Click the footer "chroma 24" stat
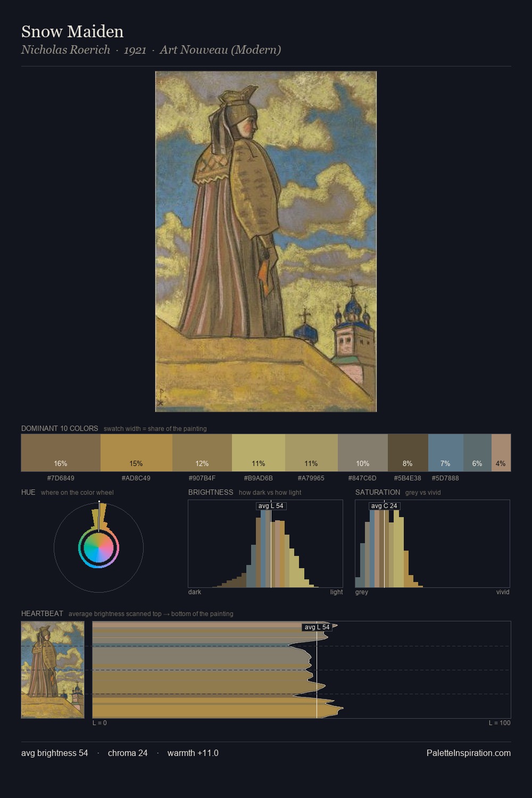 128,753
